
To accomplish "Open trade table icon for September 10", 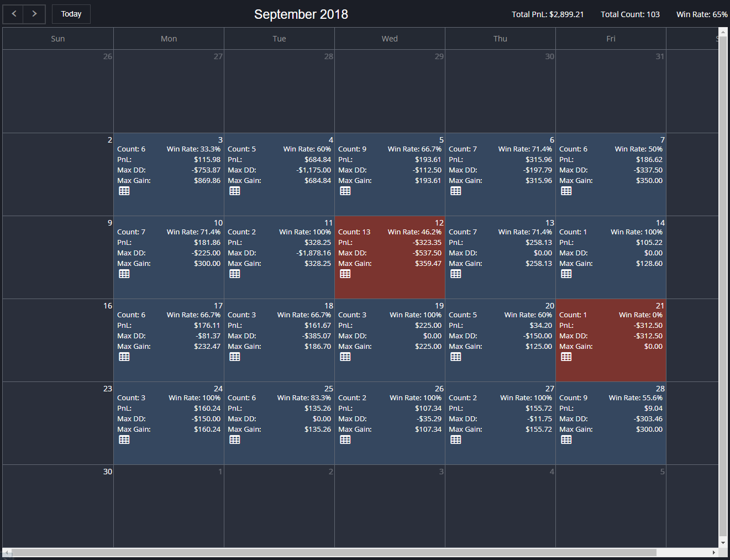I will [124, 274].
